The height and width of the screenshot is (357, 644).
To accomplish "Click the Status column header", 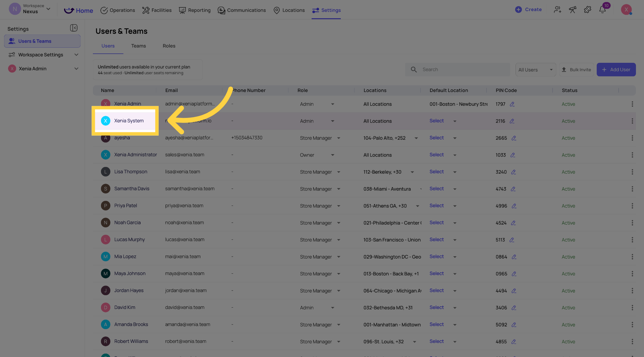I will coord(570,90).
